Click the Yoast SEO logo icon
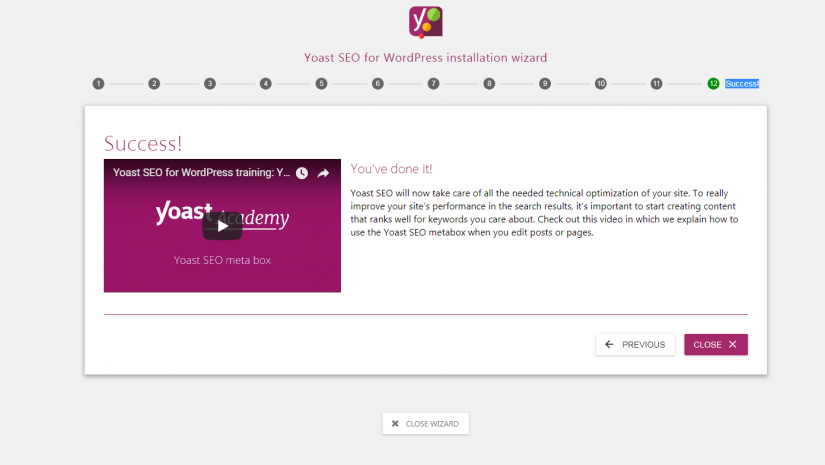The image size is (825, 465). tap(426, 22)
